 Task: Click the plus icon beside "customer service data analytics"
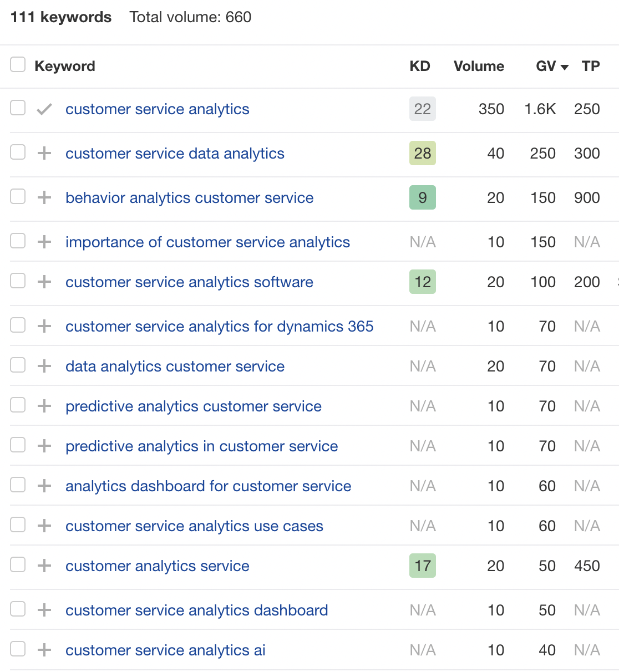pyautogui.click(x=44, y=154)
